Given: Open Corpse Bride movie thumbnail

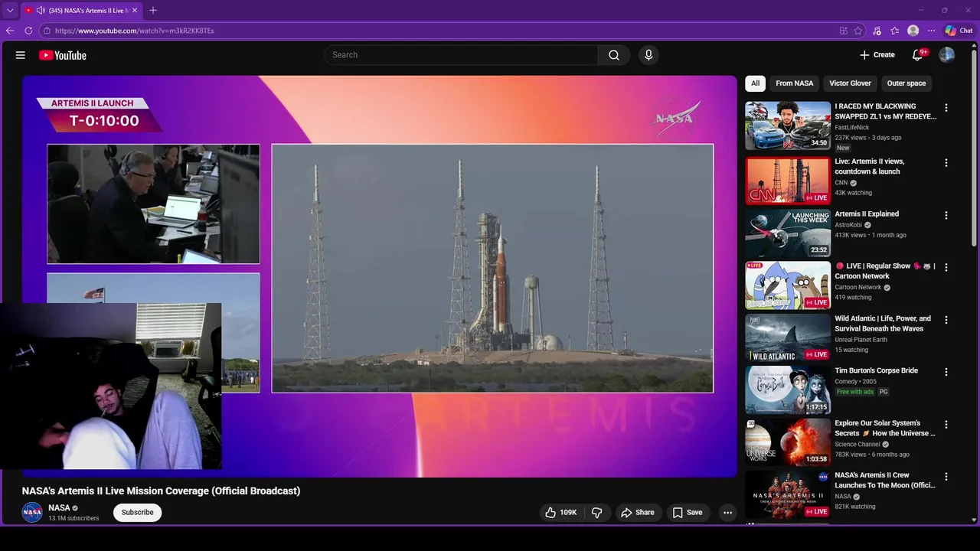Looking at the screenshot, I should click(788, 390).
